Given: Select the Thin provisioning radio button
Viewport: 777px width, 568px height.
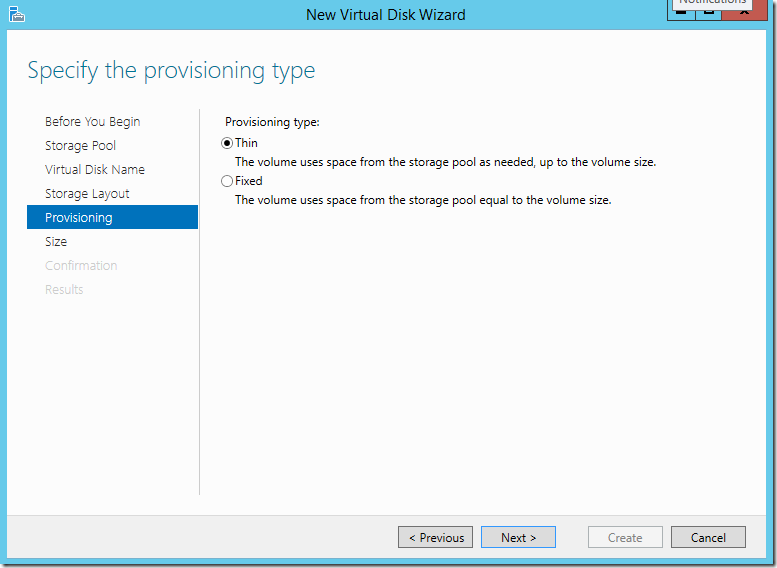Looking at the screenshot, I should point(227,143).
